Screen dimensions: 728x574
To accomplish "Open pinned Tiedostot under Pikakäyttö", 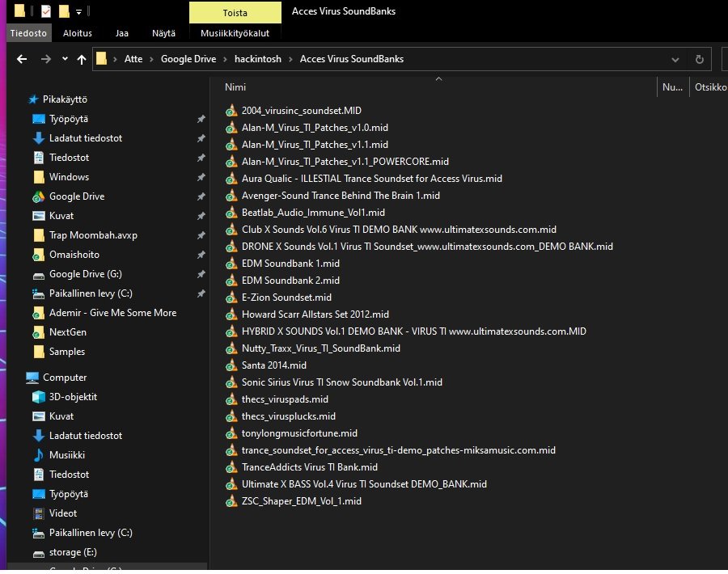I will click(69, 158).
